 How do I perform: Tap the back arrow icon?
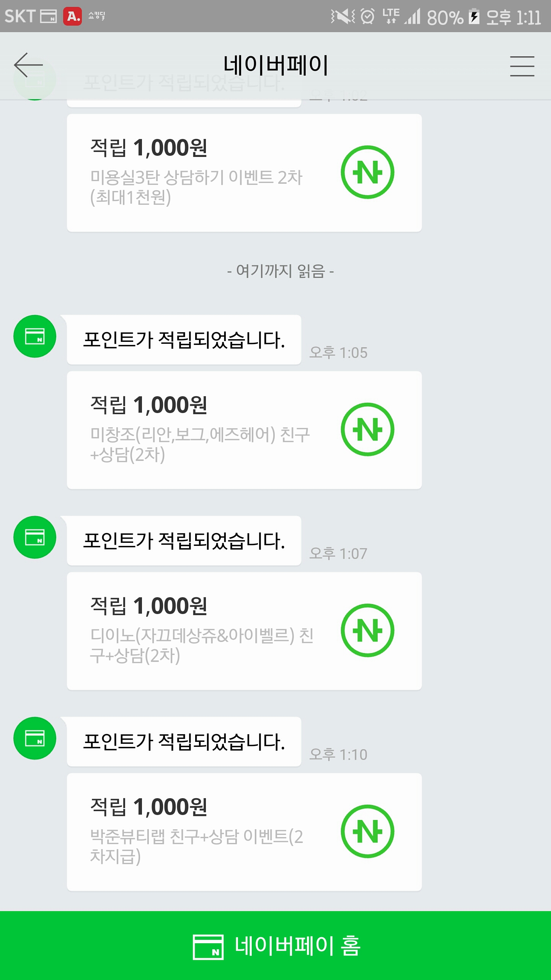(28, 65)
